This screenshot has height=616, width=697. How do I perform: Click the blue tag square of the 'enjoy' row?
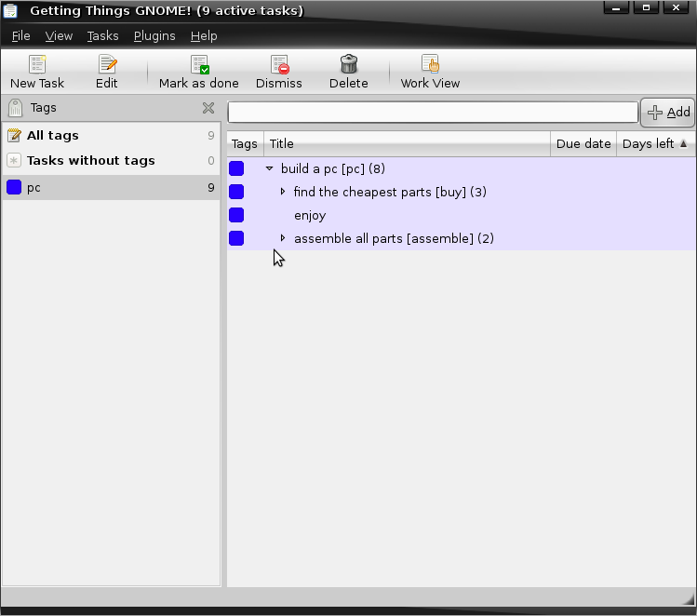[x=236, y=215]
